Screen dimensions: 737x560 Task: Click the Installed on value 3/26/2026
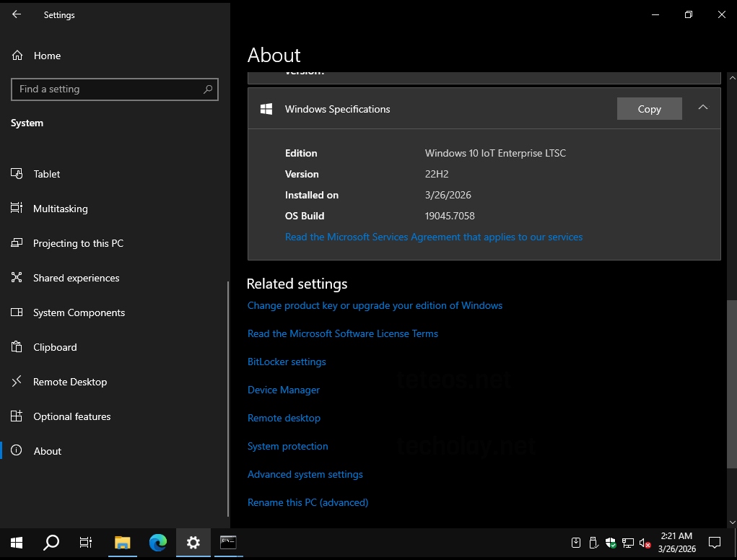pos(448,195)
